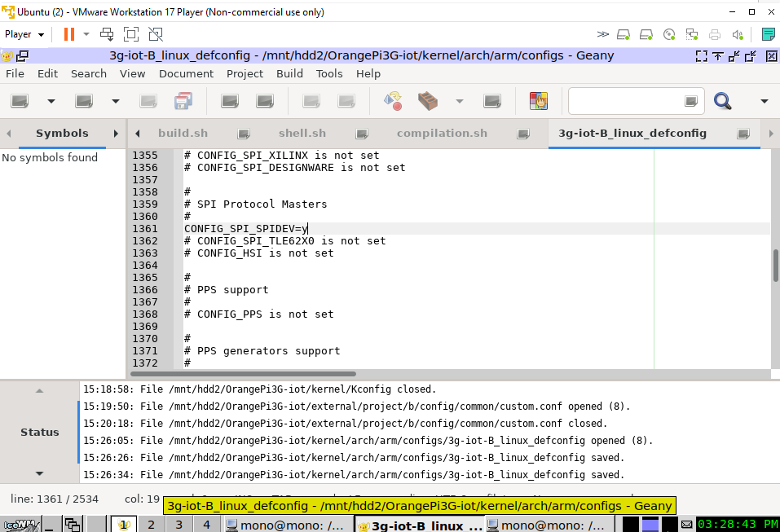Switch to the build.sh tab

tap(183, 134)
